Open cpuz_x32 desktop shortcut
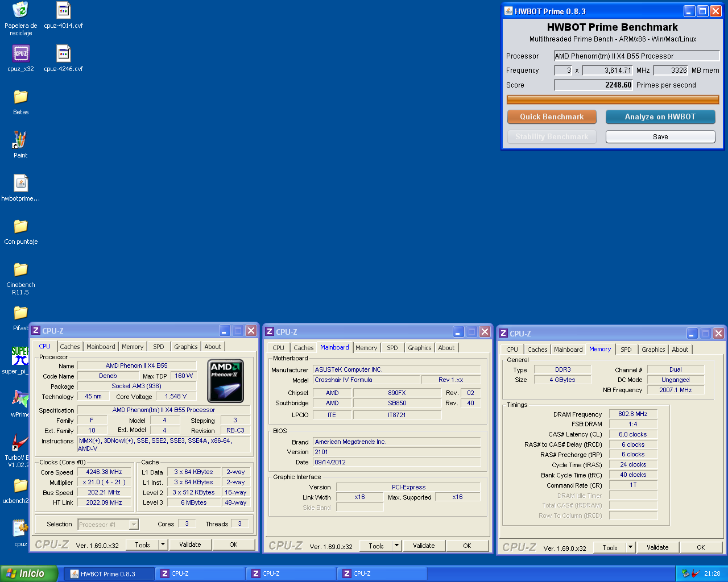This screenshot has height=582, width=728. coord(20,53)
